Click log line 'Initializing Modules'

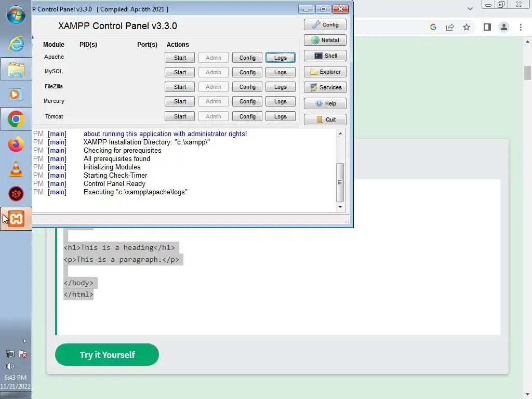click(112, 167)
